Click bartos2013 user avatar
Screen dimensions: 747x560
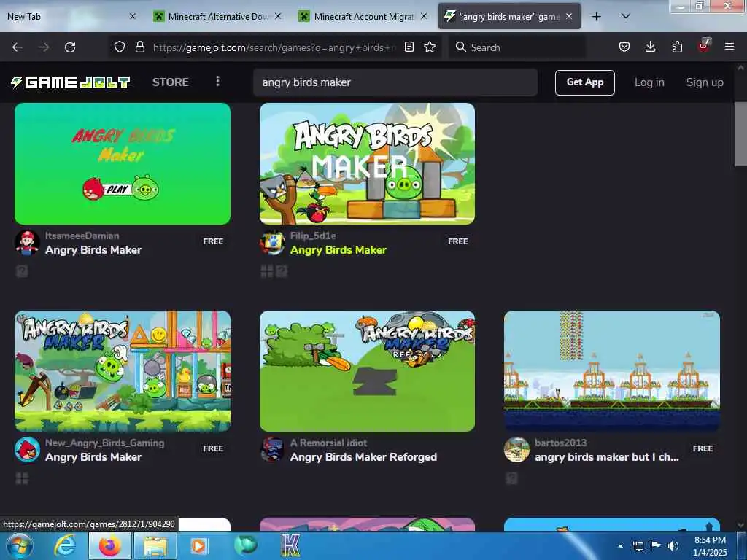coord(517,449)
